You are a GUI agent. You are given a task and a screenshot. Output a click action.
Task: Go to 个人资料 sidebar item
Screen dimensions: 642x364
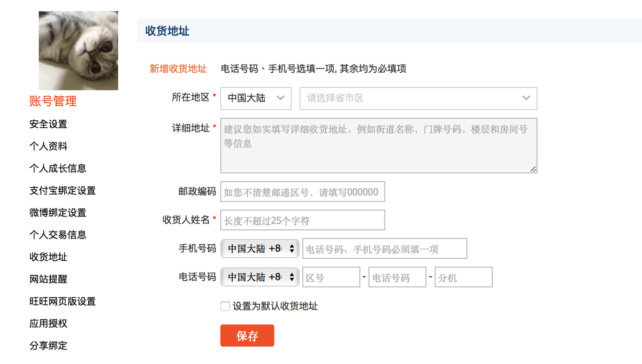pos(48,146)
